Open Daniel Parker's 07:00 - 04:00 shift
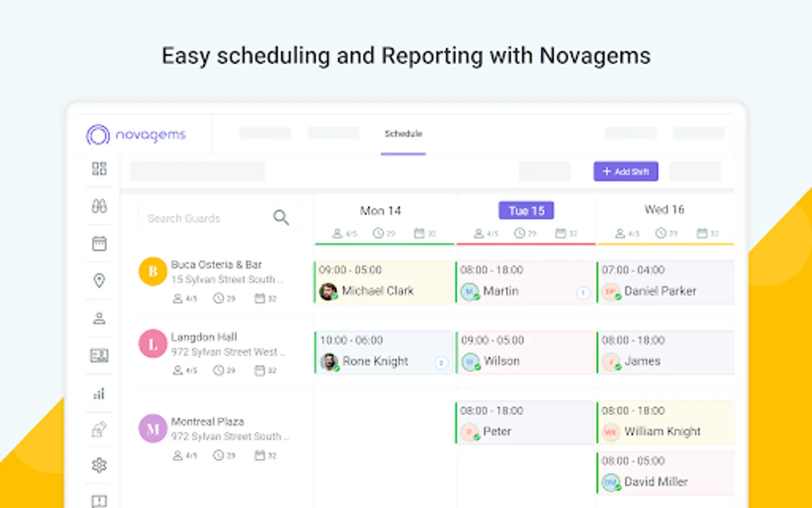 point(665,282)
